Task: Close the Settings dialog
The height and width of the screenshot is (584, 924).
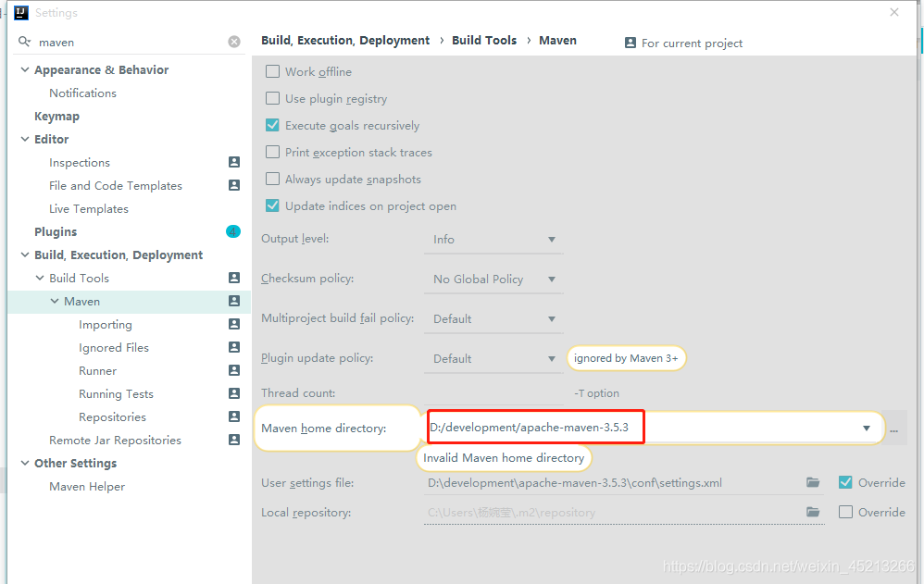Action: [894, 12]
